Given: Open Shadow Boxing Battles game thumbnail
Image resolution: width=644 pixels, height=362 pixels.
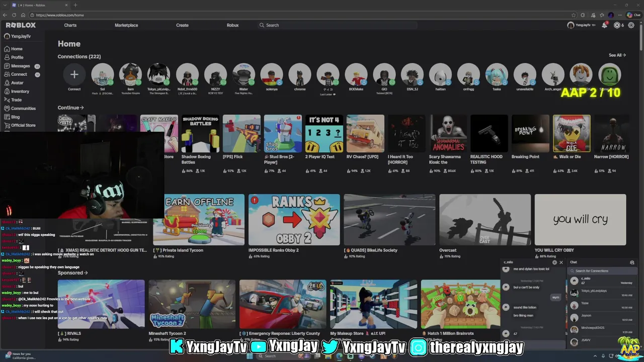Looking at the screenshot, I should [x=200, y=133].
